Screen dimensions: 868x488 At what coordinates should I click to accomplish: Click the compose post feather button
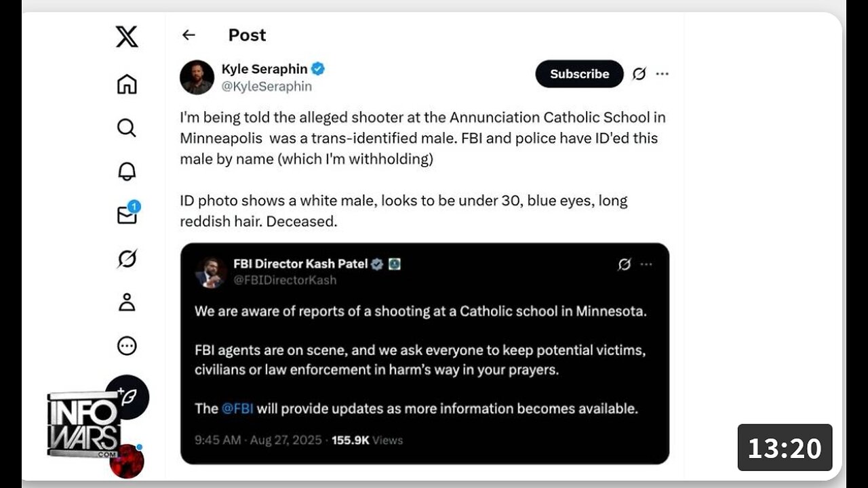pos(127,396)
